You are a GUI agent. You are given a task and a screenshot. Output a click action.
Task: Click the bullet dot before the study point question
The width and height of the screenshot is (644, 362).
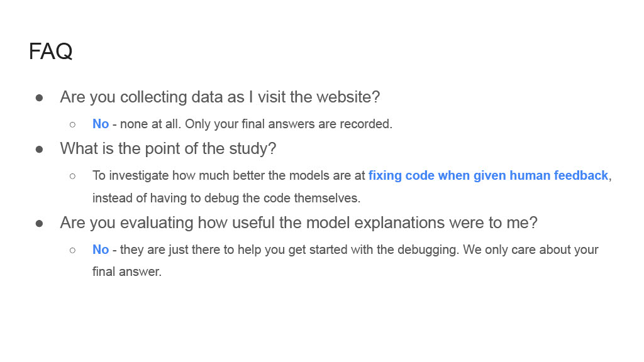(x=39, y=149)
